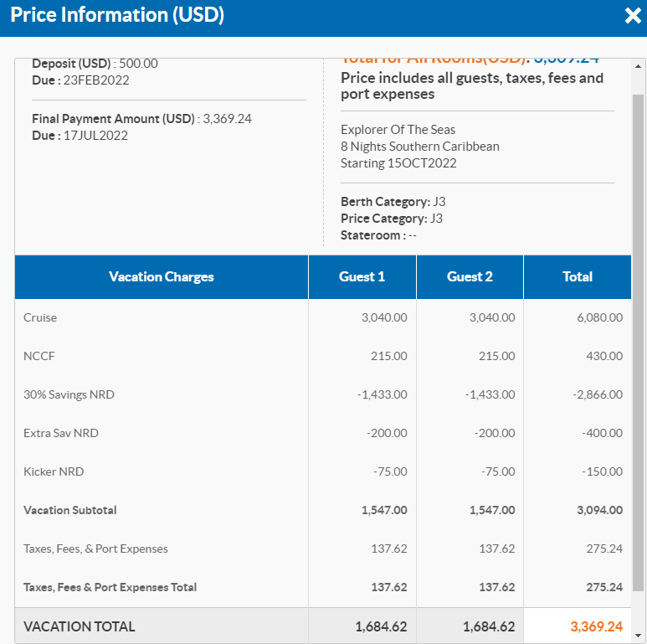Click Guest 1 Cruise amount 3,040.00
Viewport: 647px width, 644px height.
384,317
